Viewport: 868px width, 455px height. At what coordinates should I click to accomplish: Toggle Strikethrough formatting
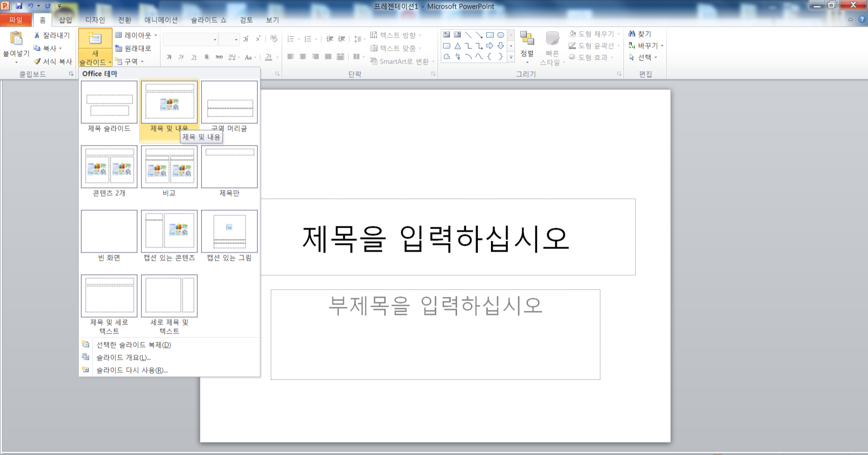pyautogui.click(x=219, y=57)
